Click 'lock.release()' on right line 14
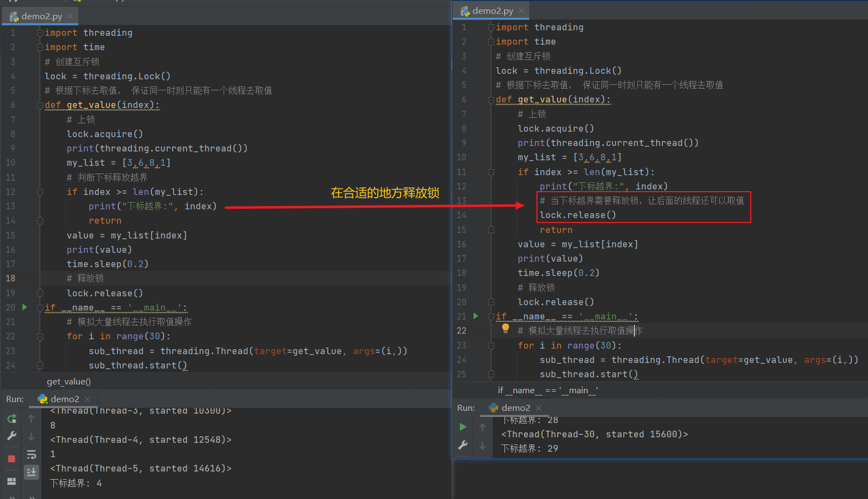This screenshot has height=499, width=868. click(x=578, y=215)
